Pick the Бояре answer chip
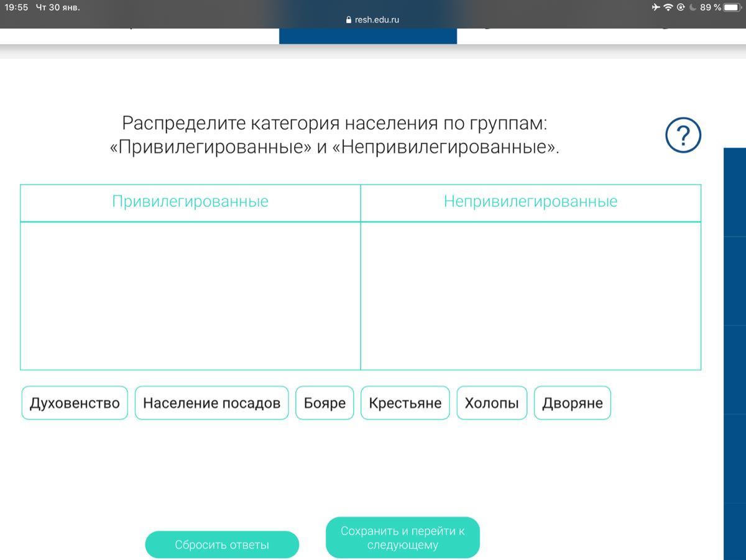 pos(325,403)
